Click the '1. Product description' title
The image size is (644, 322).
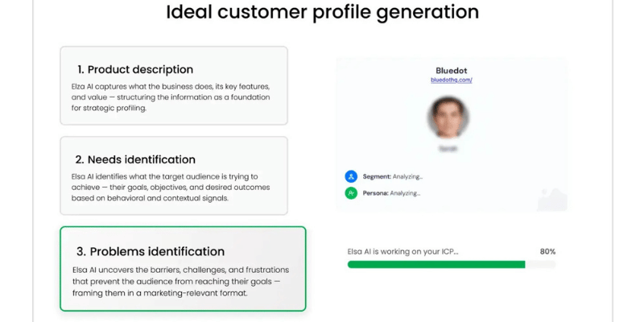135,69
